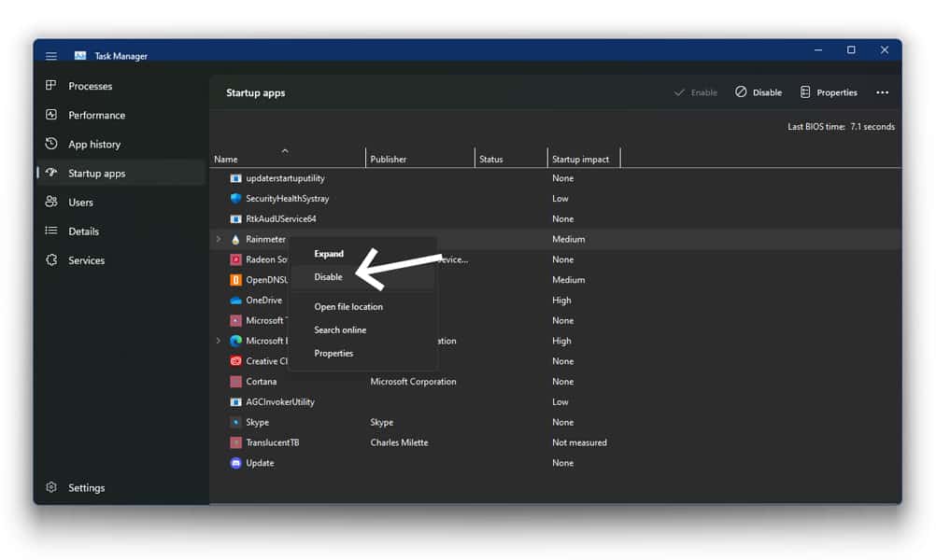Sort by the Publisher column header
Viewport: 936px width, 560px height.
(x=419, y=159)
